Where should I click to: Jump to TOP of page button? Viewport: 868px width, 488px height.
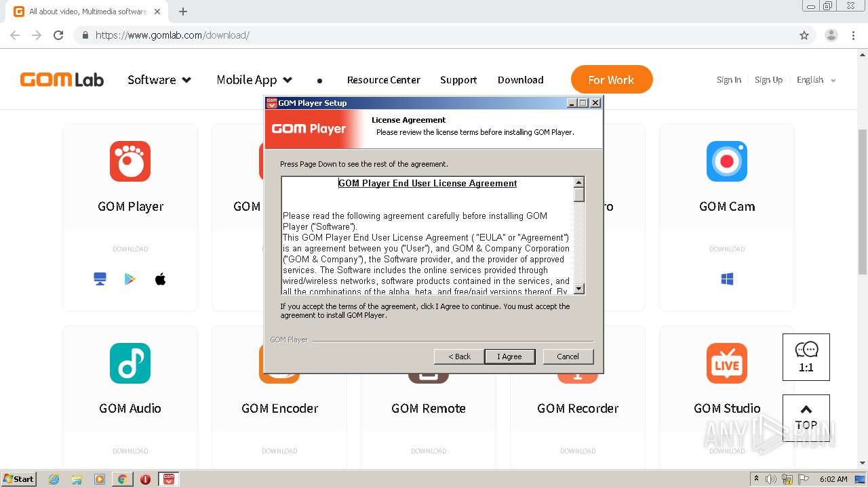pos(806,418)
